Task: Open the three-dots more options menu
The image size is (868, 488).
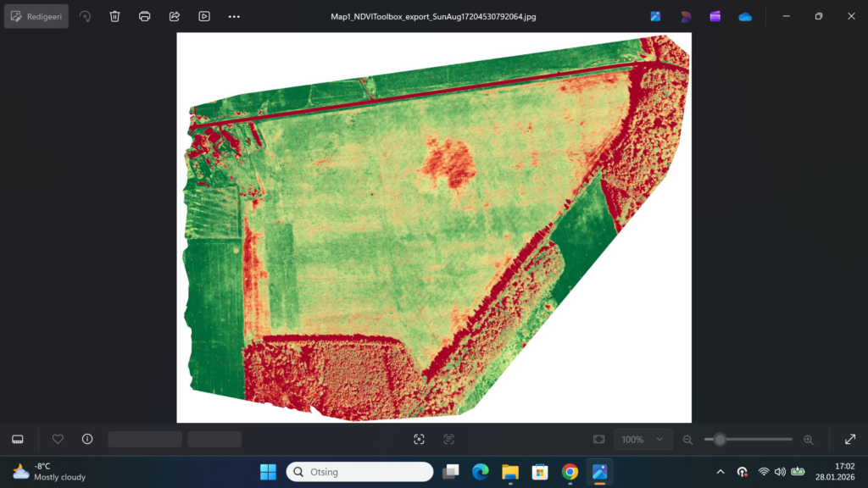Action: click(x=235, y=16)
